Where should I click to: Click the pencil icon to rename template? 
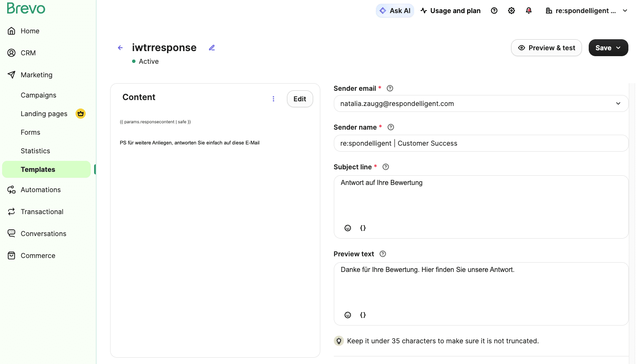212,48
